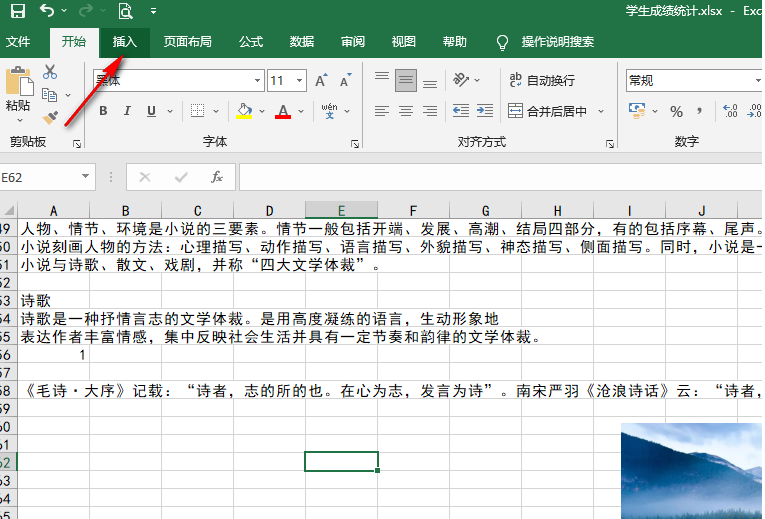This screenshot has height=519, width=765.
Task: Open font settings dialog launcher
Action: pyautogui.click(x=355, y=143)
